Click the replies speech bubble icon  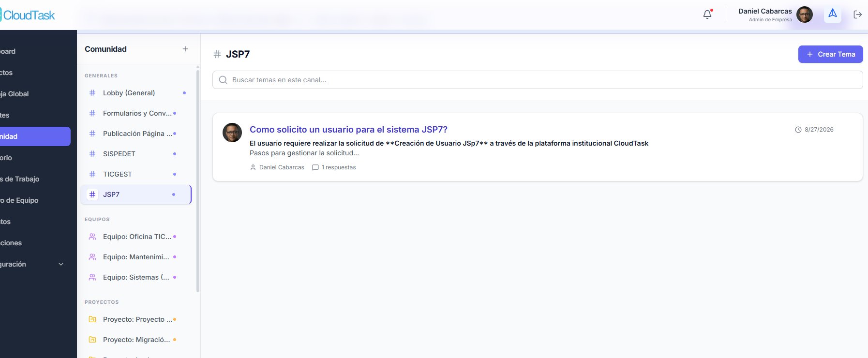(x=315, y=167)
